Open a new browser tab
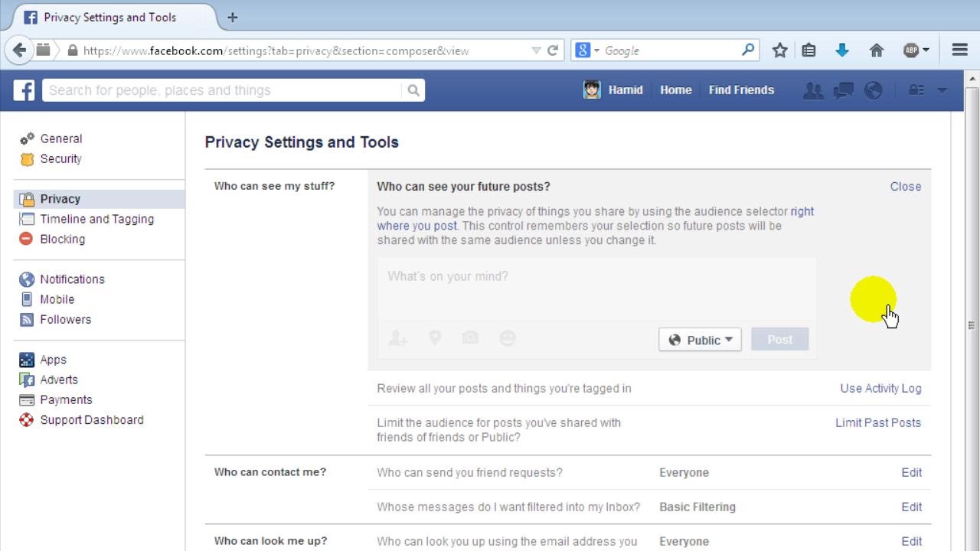The height and width of the screenshot is (551, 980). tap(233, 17)
